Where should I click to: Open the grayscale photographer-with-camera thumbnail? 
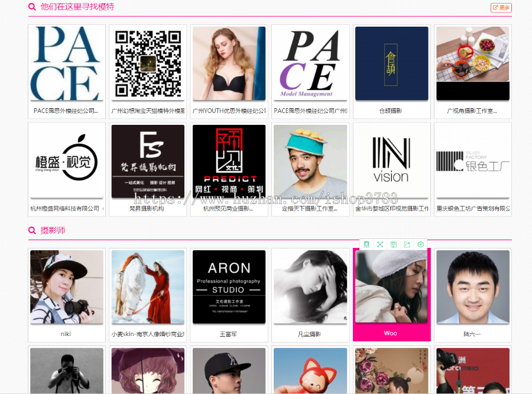click(x=66, y=370)
